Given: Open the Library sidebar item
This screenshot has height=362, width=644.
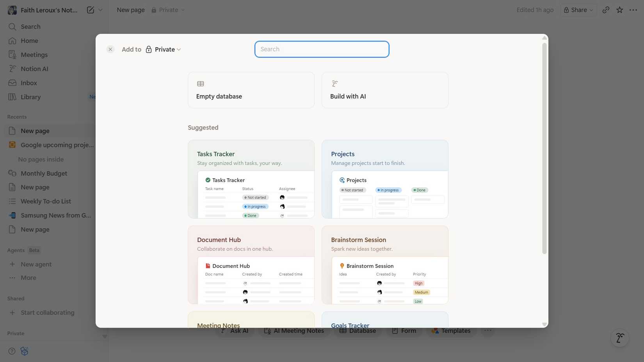Looking at the screenshot, I should click(x=30, y=97).
